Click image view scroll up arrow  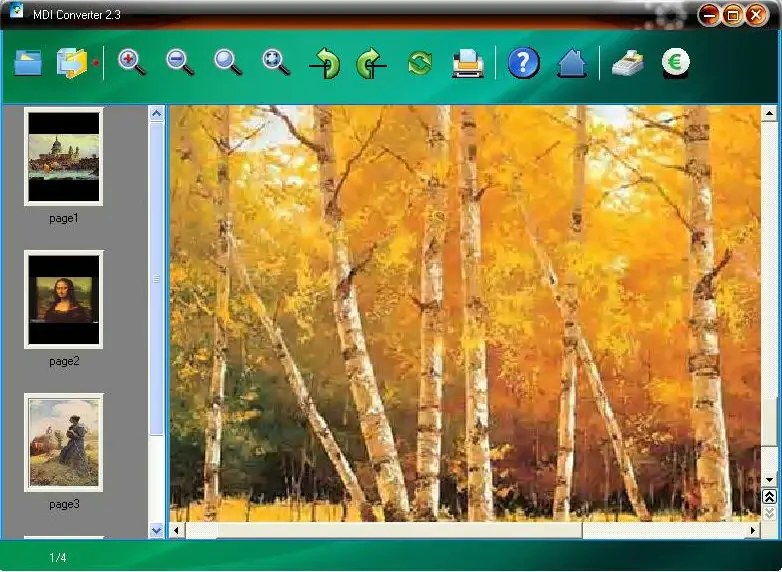click(x=769, y=114)
